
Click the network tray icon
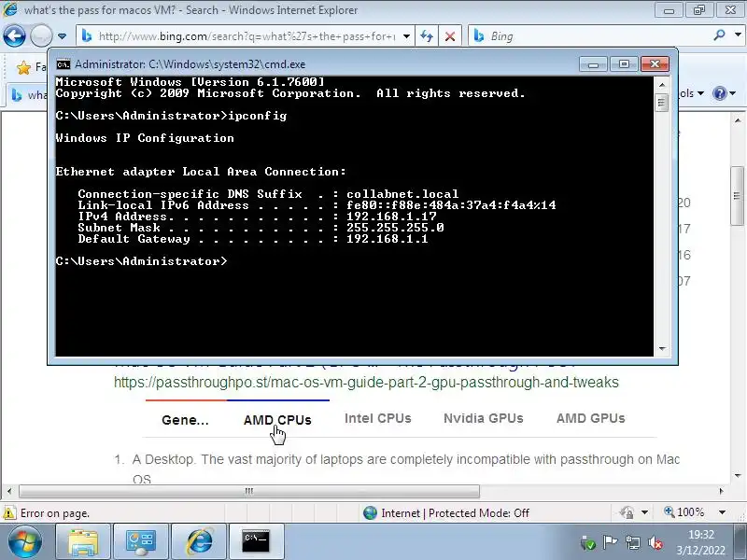click(x=633, y=542)
